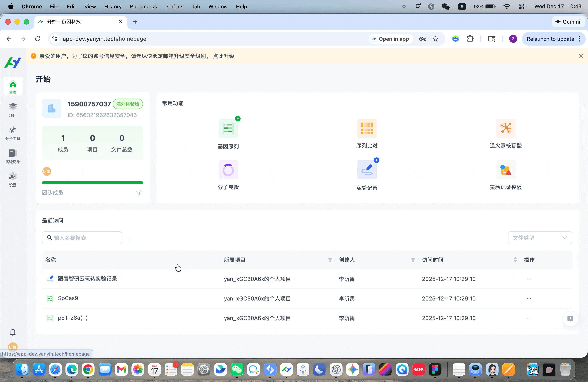Open 设置 settings in the sidebar
Image resolution: width=588 pixels, height=382 pixels.
coord(13,180)
